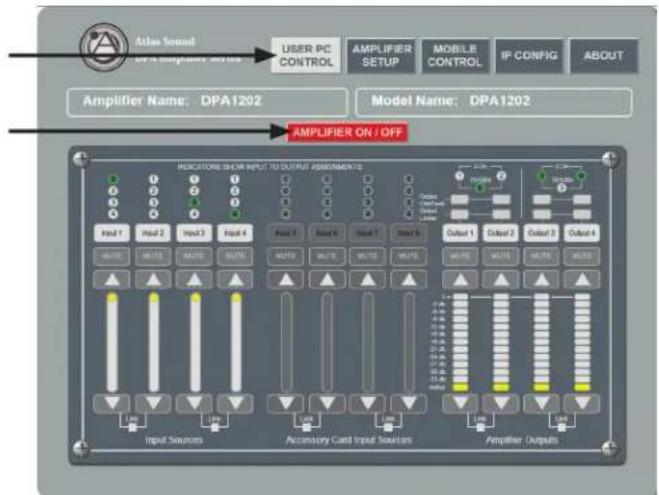Lower Input 1 level with down arrow
Screen dimensions: 659x495
(x=112, y=403)
